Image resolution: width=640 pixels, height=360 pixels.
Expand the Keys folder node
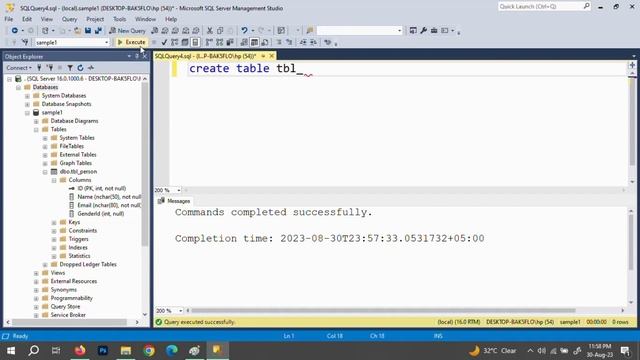coord(54,222)
